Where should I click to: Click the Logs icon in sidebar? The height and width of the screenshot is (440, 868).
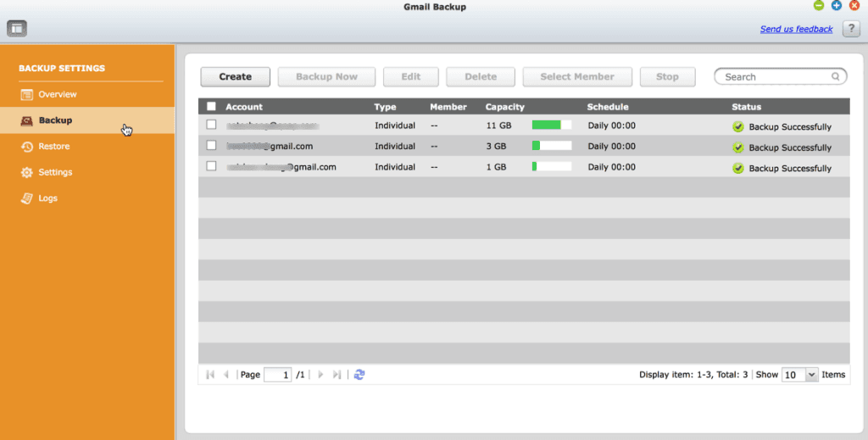point(26,198)
